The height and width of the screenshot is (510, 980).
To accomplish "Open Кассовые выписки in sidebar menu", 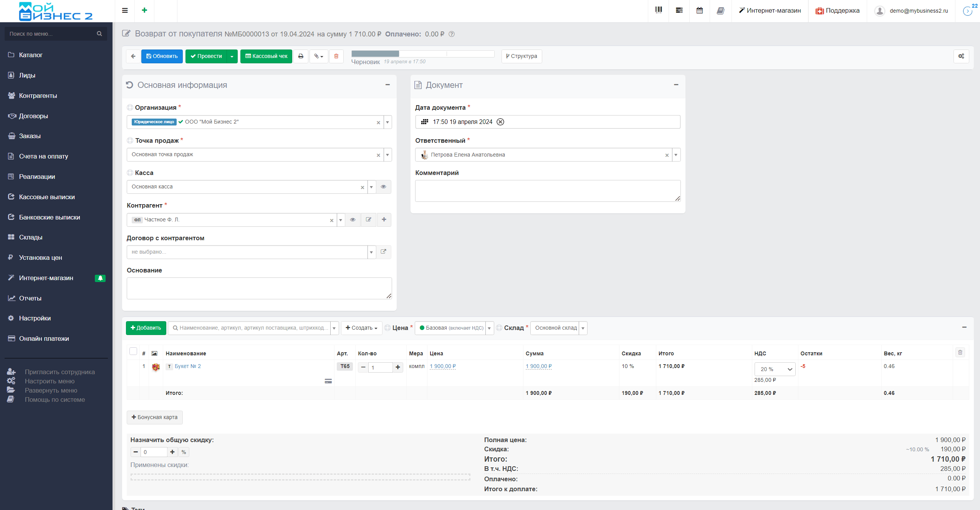I will 47,197.
